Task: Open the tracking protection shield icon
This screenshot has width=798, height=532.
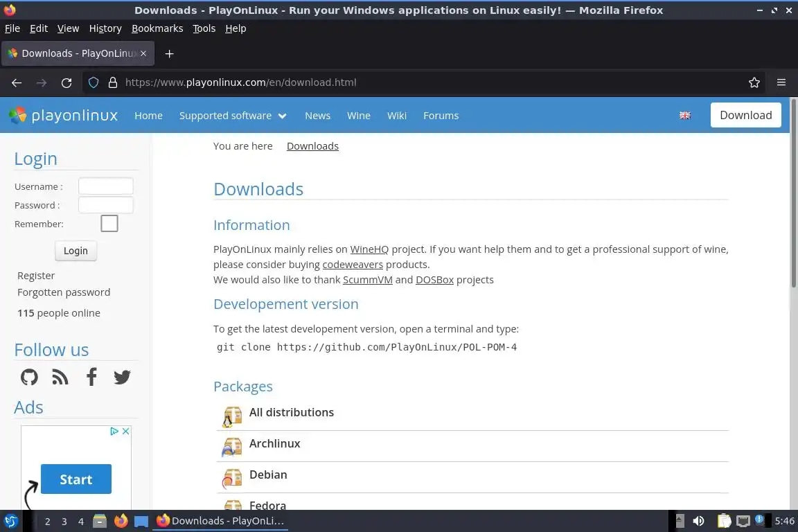Action: click(x=94, y=82)
